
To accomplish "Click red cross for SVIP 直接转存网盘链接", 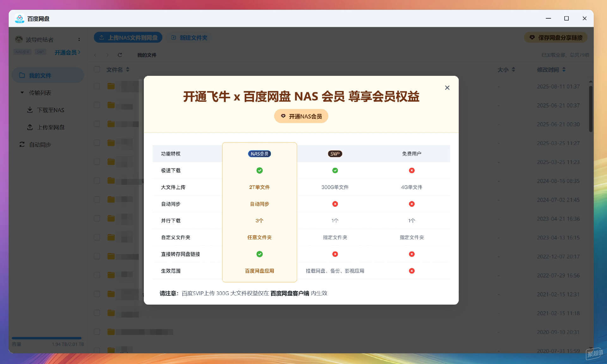I will (335, 254).
